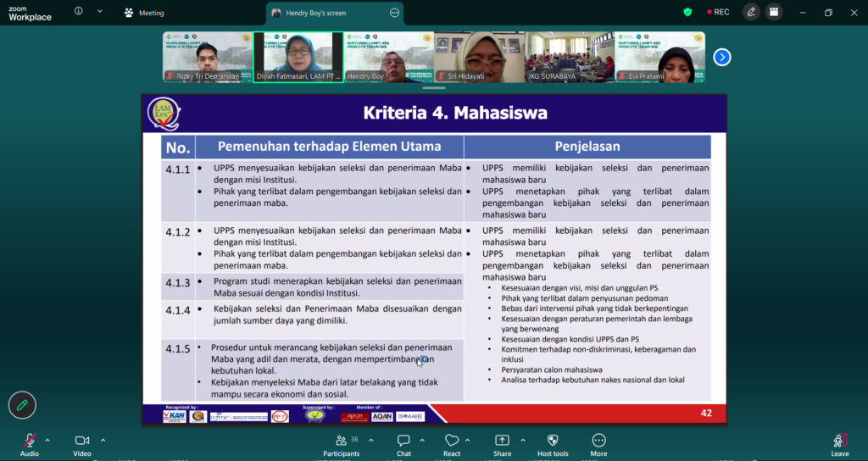Open the annotate pen icon in title bar
Screen dimensions: 868x461
tap(751, 12)
